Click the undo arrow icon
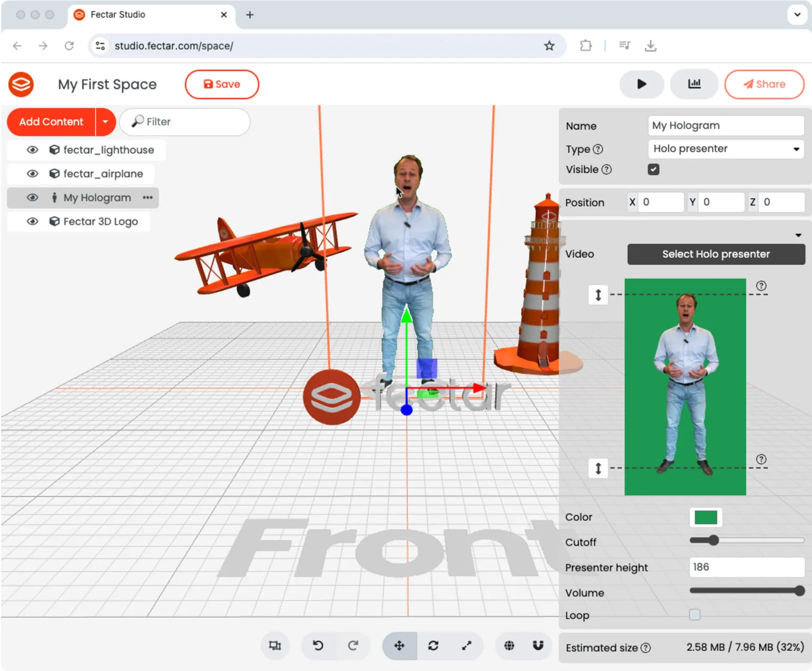 click(318, 646)
